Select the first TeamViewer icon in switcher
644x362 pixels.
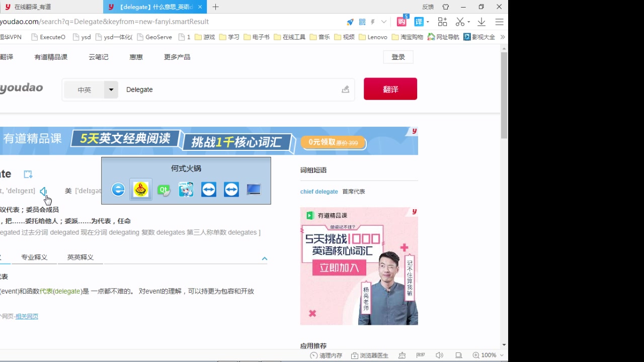click(209, 190)
